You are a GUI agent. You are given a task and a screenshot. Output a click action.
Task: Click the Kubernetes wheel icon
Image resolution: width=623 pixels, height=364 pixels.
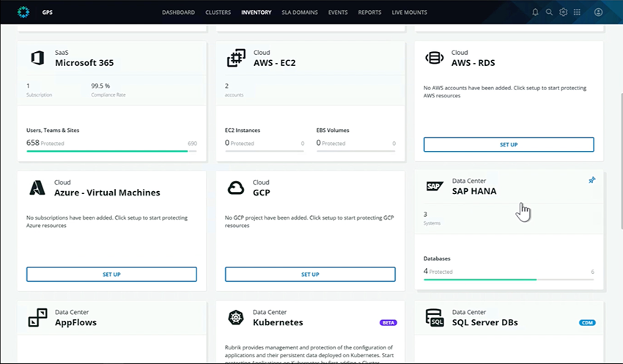(235, 318)
